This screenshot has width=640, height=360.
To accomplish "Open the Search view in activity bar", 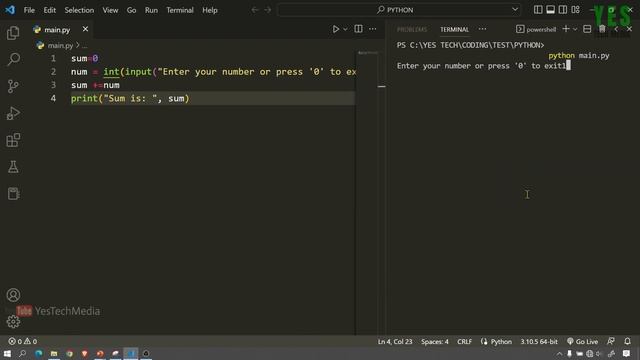I will tap(13, 60).
